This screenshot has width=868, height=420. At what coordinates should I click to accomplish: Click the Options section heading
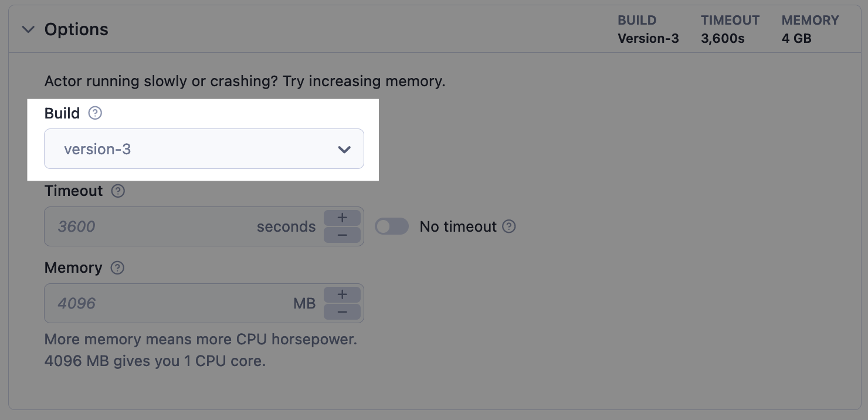click(x=76, y=29)
